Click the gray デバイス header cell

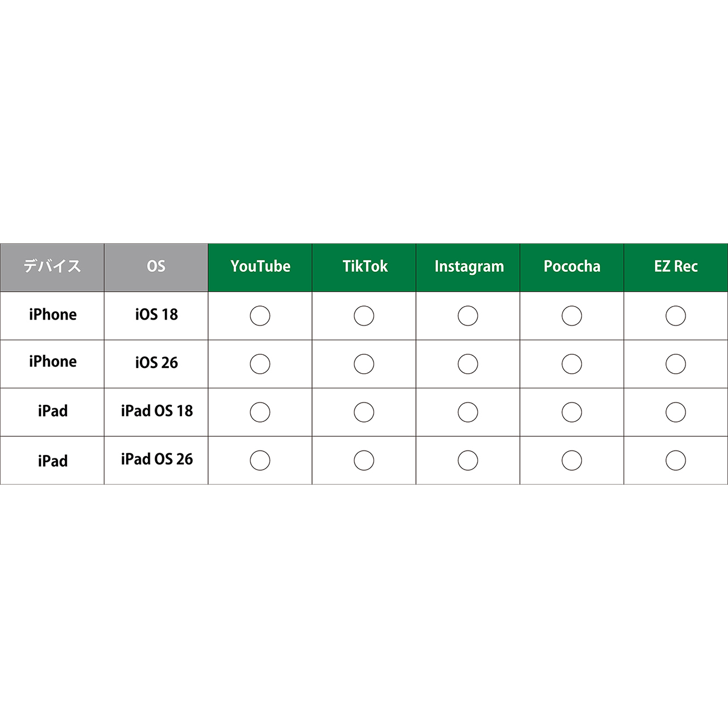pos(52,267)
